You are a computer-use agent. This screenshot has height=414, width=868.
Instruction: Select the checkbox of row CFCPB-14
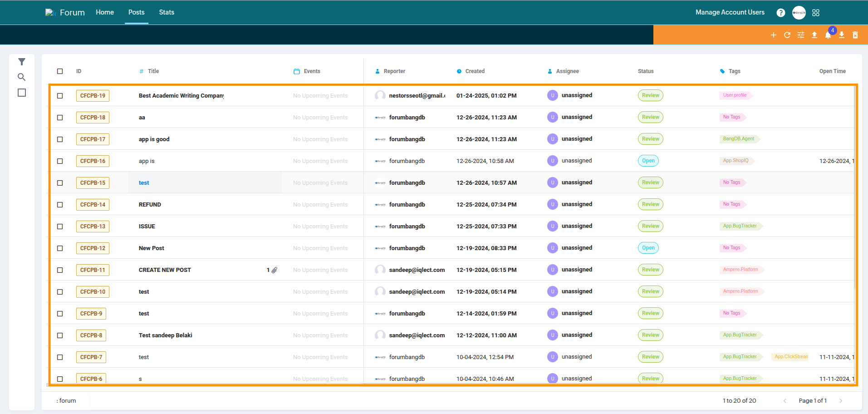point(60,205)
